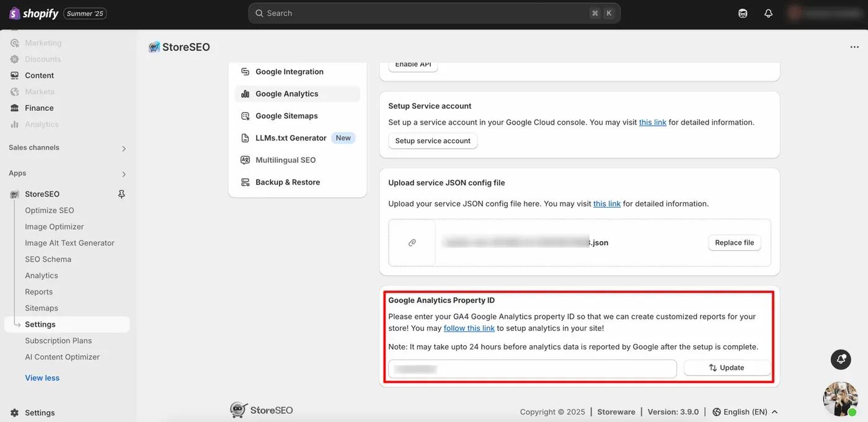
Task: Open the English (EN) language dropdown
Action: 745,412
